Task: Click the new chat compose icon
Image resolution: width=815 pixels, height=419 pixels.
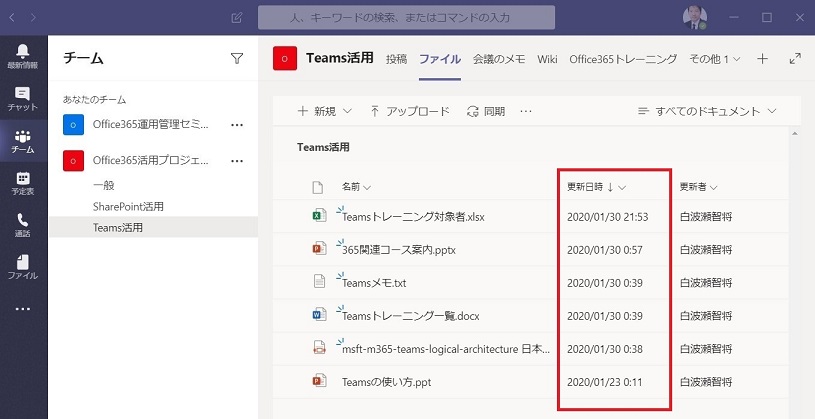Action: (236, 18)
